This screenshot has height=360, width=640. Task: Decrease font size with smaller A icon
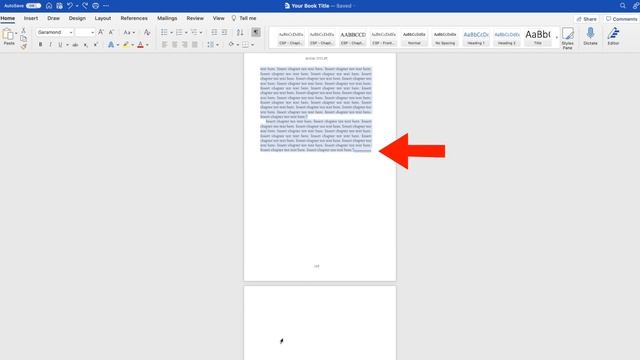[x=111, y=32]
